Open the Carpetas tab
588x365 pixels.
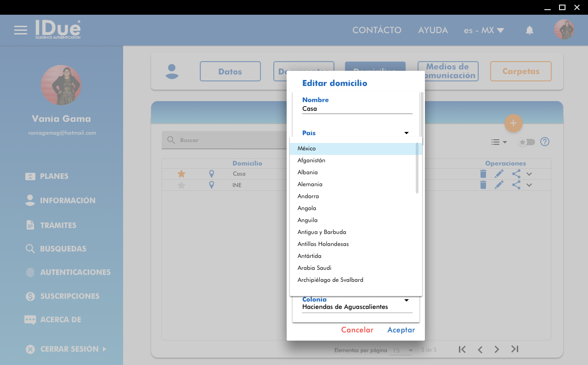point(520,71)
